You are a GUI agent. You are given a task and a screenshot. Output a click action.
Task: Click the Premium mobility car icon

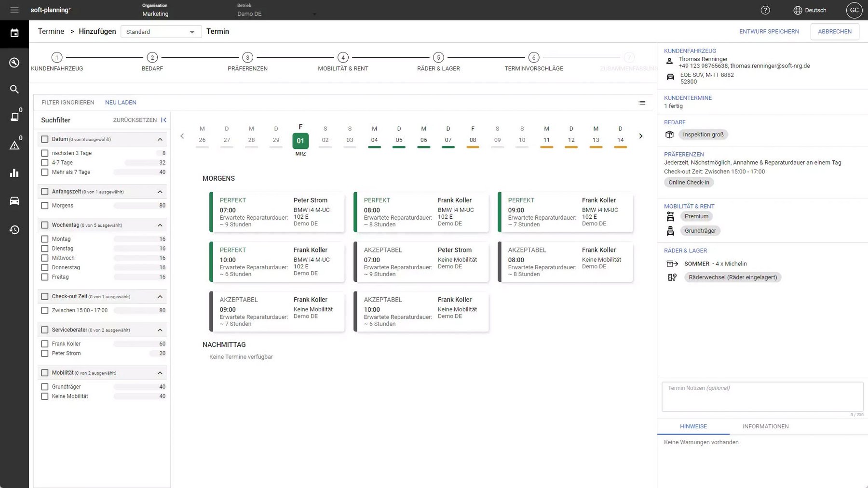670,216
